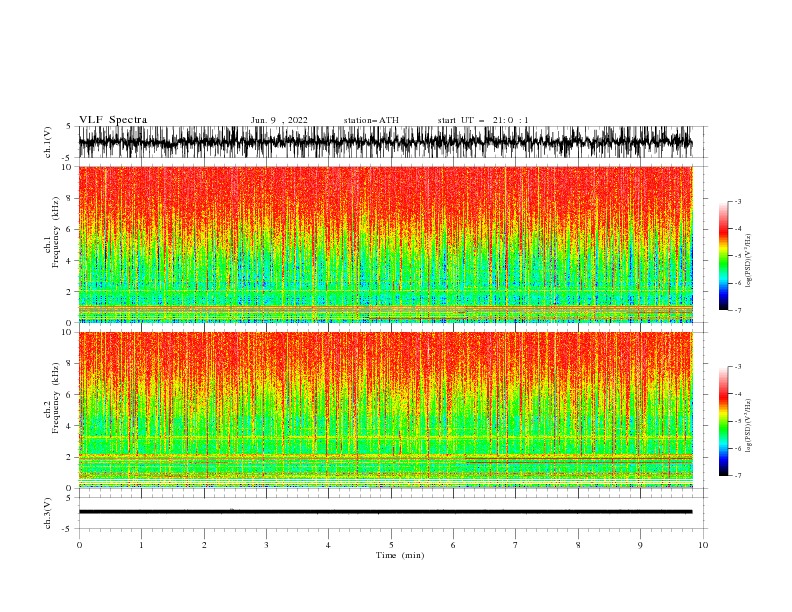Click the "ch.1(V)" waveform axis label
The height and width of the screenshot is (612, 792).
click(48, 142)
